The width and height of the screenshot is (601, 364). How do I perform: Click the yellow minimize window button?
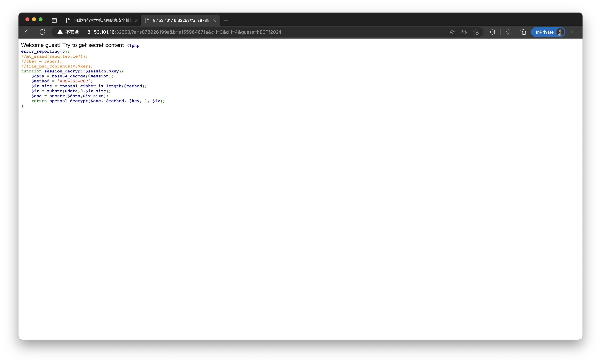34,19
